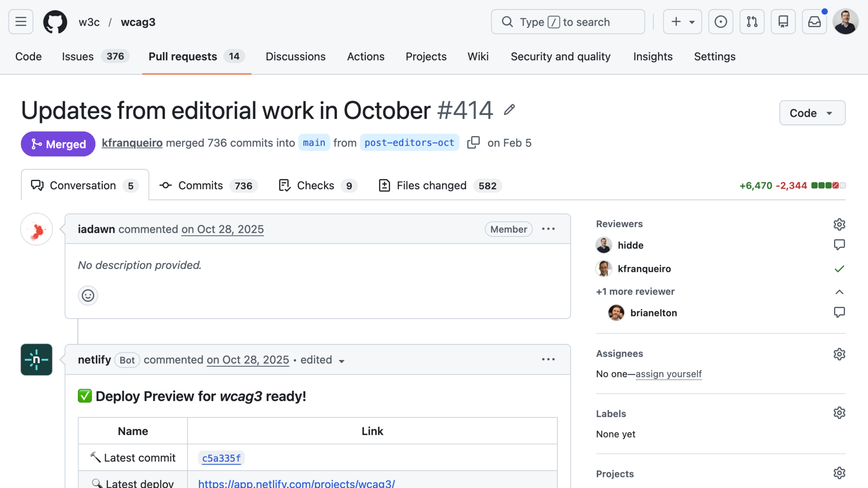Image resolution: width=868 pixels, height=488 pixels.
Task: Open the app.netlify.com latest deploy link
Action: [x=297, y=483]
